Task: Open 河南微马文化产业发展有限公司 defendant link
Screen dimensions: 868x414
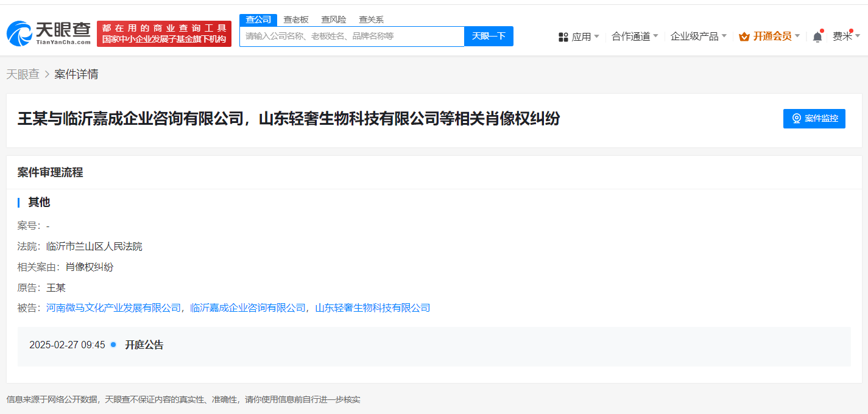Action: (114, 308)
